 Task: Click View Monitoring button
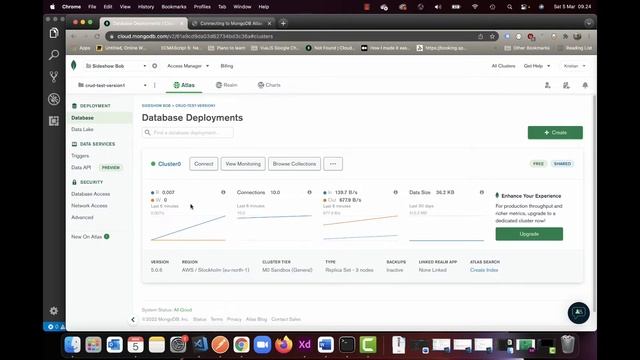(x=243, y=164)
